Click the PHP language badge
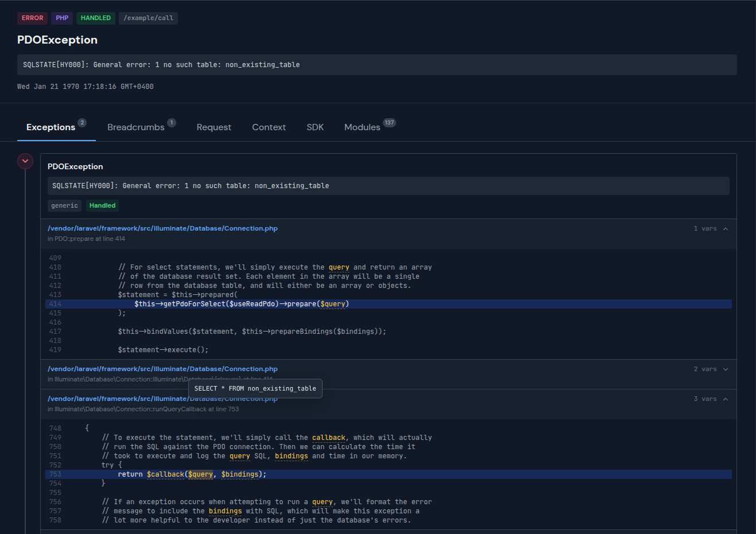Image resolution: width=756 pixels, height=534 pixels. 61,18
